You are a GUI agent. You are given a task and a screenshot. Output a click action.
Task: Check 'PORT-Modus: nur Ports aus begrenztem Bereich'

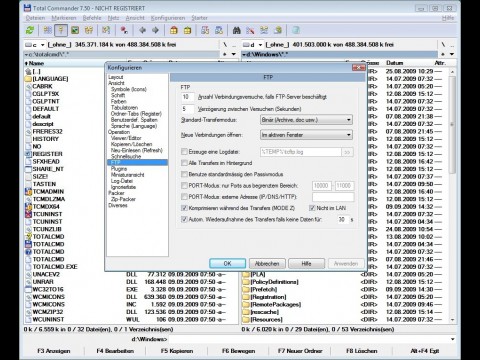click(184, 186)
